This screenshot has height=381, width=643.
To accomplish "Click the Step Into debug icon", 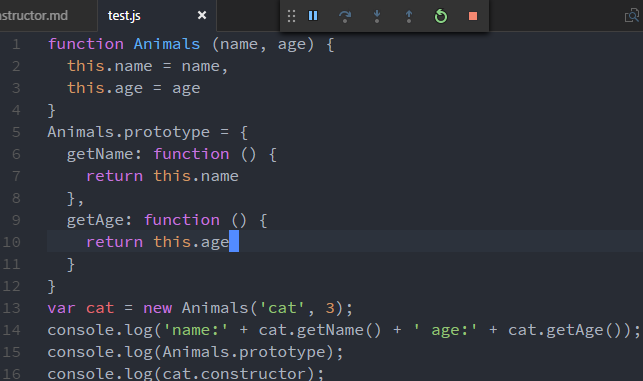I will [x=377, y=16].
